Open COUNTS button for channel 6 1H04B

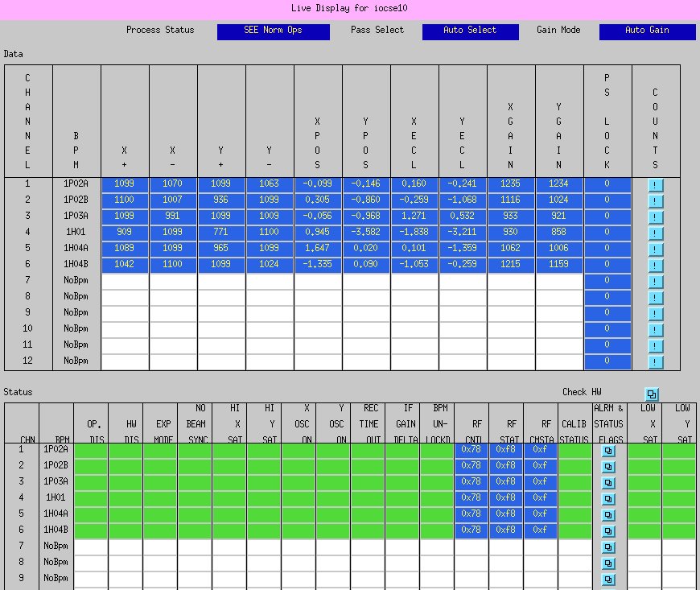[x=655, y=266]
